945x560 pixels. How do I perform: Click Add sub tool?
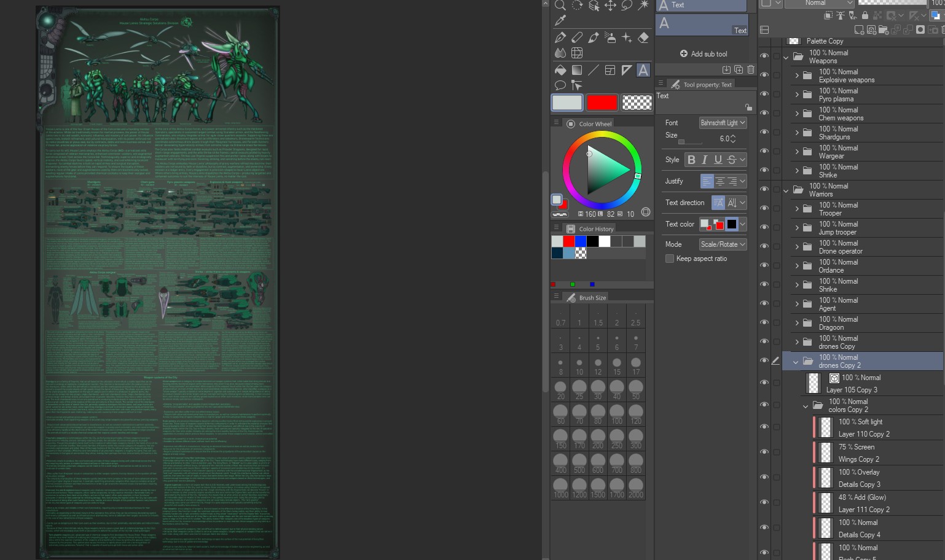pyautogui.click(x=703, y=54)
